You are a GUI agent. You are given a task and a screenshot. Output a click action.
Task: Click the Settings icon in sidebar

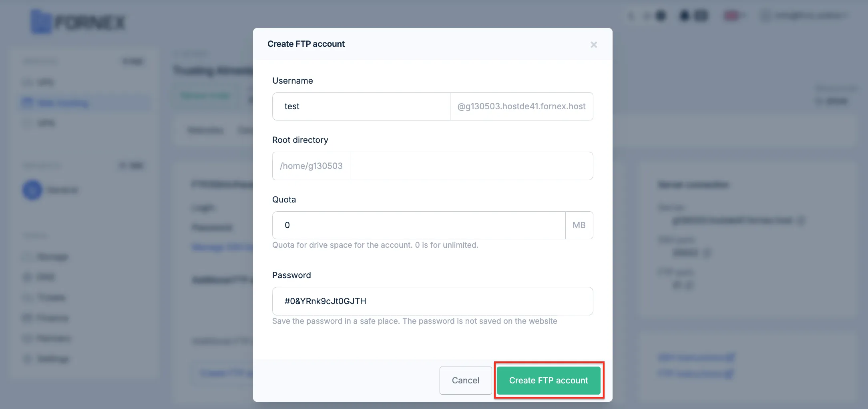tap(27, 359)
